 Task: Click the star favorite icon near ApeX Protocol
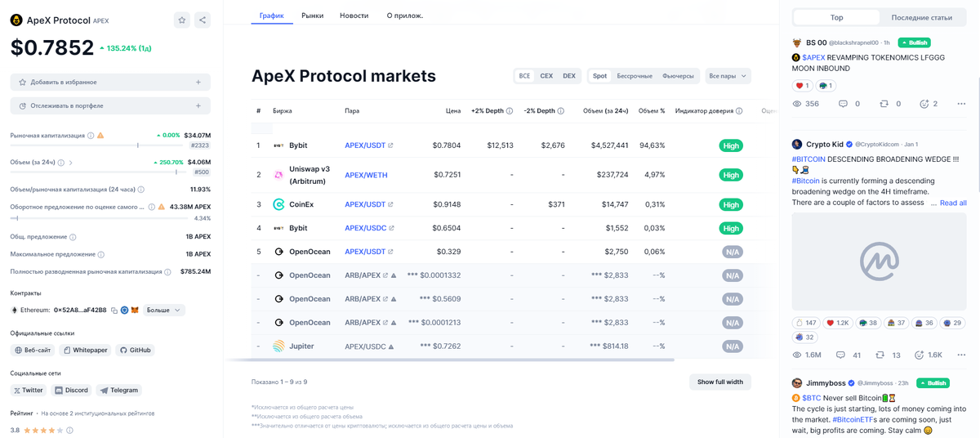(182, 20)
